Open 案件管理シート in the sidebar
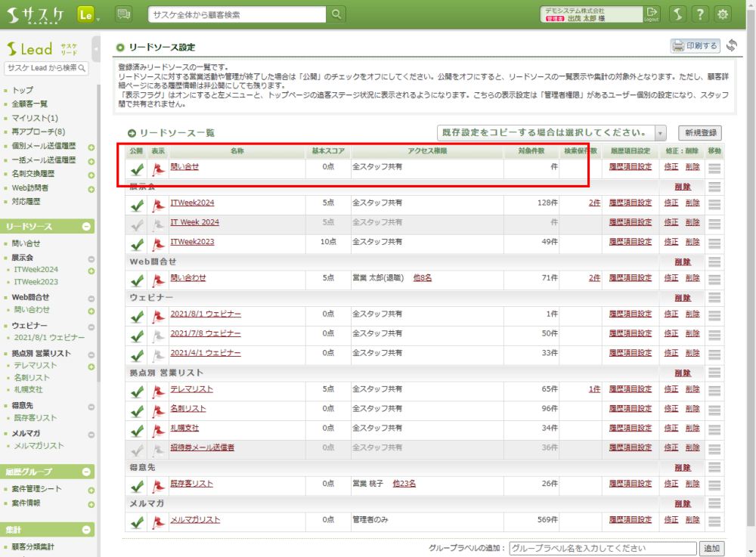Screen dimensions: 756x557 coord(36,489)
